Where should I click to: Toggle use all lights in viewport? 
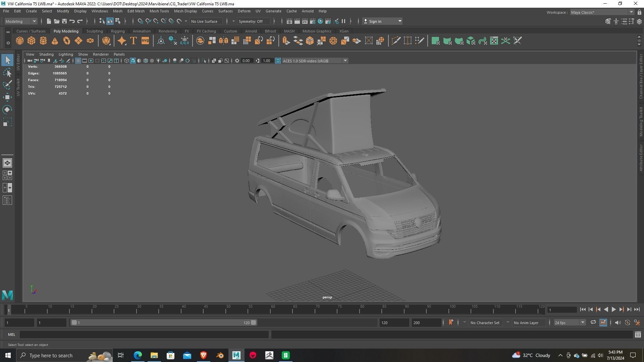[158, 61]
